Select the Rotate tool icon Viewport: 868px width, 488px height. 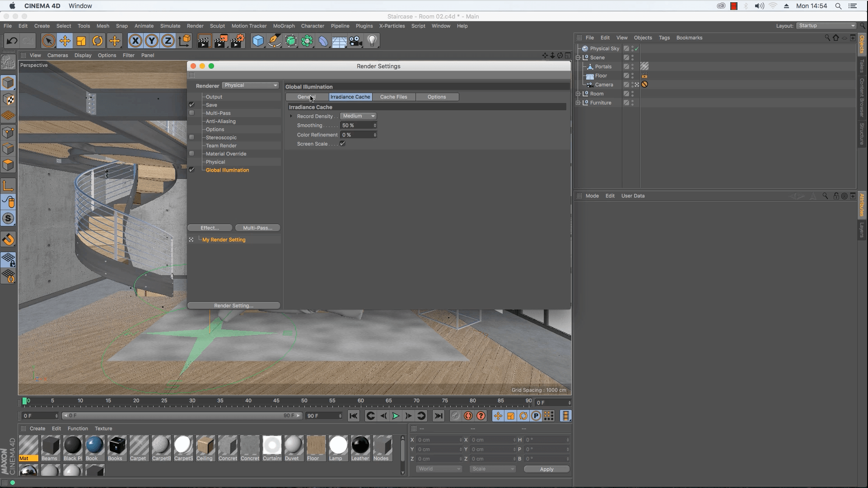click(98, 41)
